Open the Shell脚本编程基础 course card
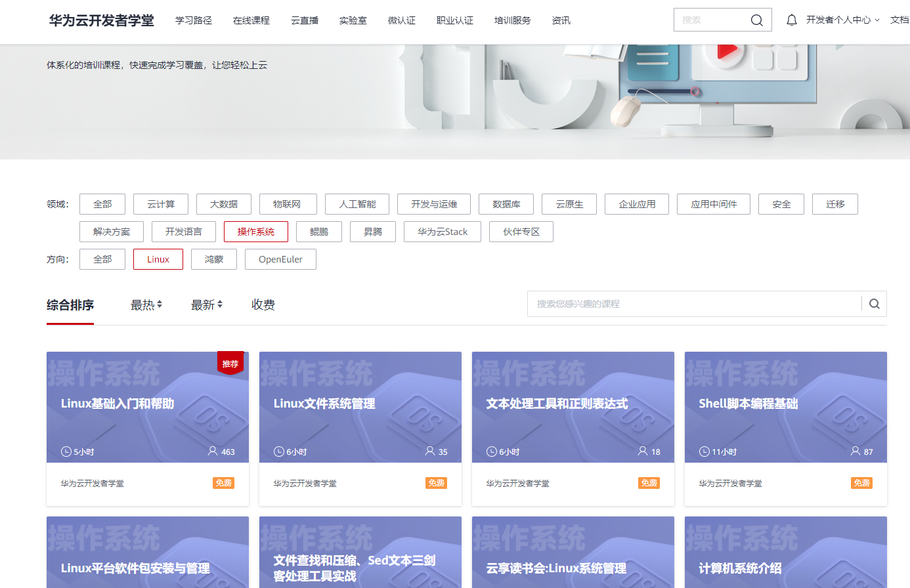Image resolution: width=910 pixels, height=588 pixels. coord(786,429)
